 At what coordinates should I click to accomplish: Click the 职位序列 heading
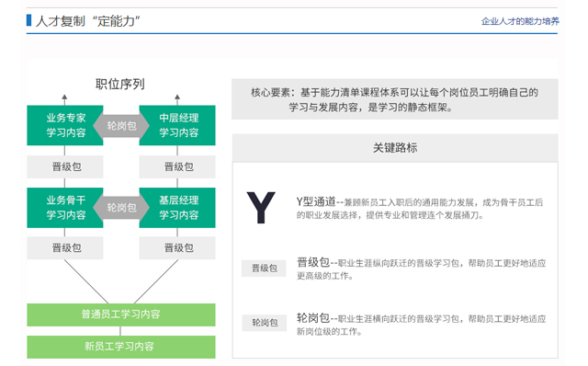(120, 84)
